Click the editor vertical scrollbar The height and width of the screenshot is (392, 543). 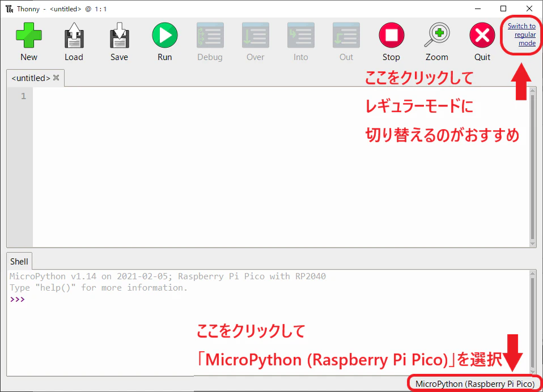pos(533,168)
